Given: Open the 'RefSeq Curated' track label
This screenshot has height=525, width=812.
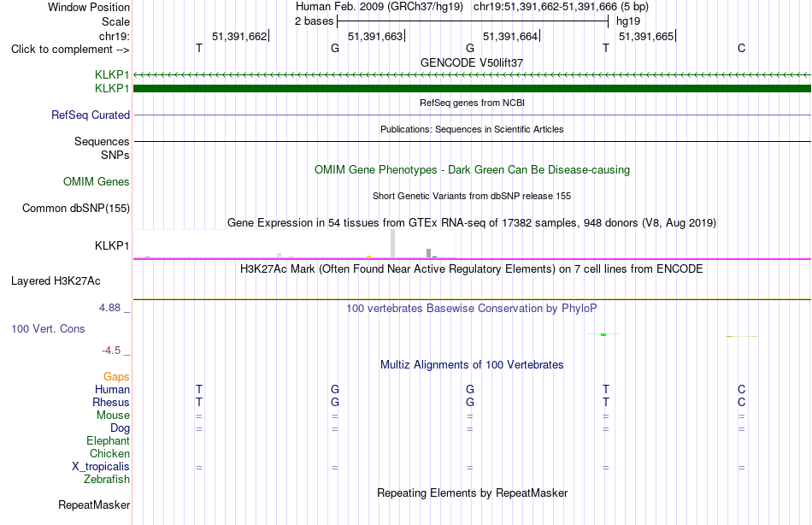Looking at the screenshot, I should 91,115.
